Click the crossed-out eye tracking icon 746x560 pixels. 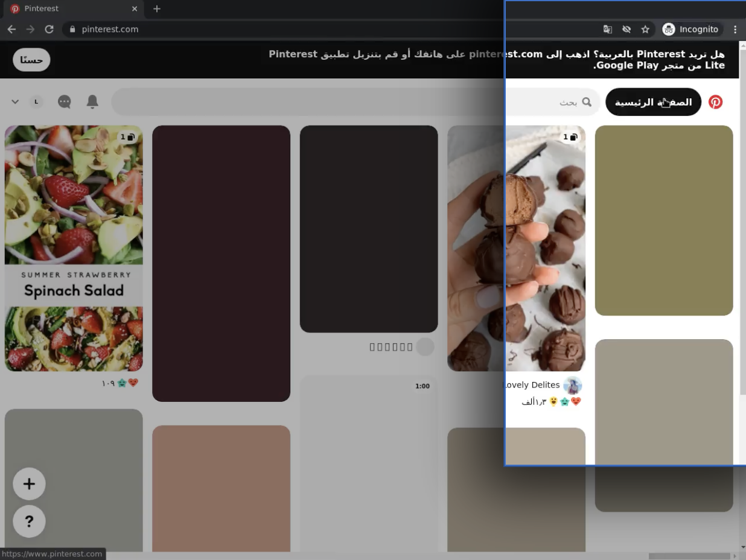coord(626,29)
